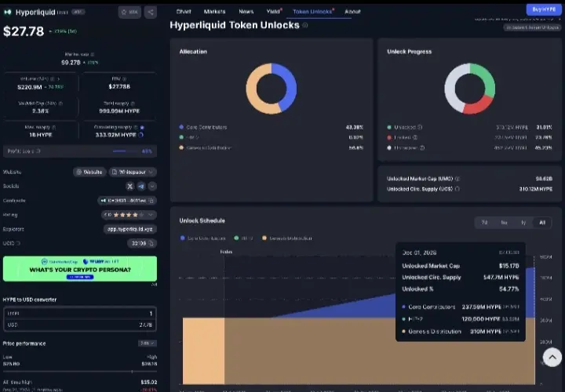Click info icon beside Untracked in Unlock Progress

422,147
